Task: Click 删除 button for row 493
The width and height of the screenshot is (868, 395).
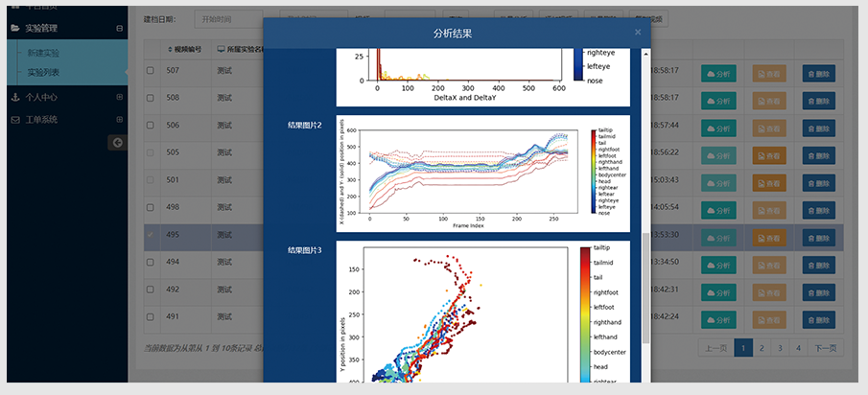Action: coord(820,290)
